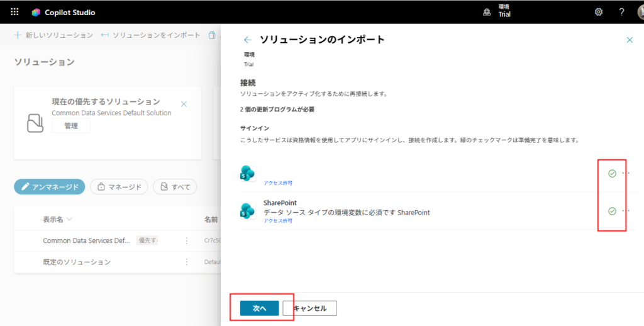
Task: Click the キャンセル button
Action: pyautogui.click(x=309, y=308)
